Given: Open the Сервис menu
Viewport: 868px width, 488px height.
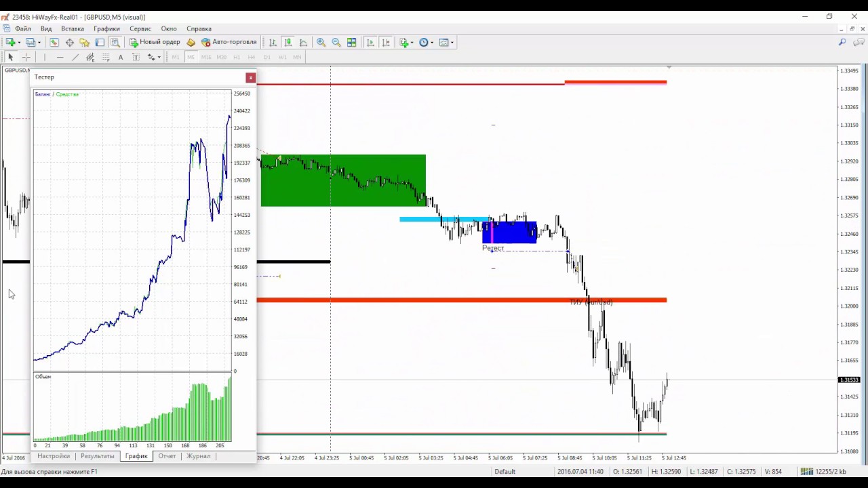Looking at the screenshot, I should (140, 28).
